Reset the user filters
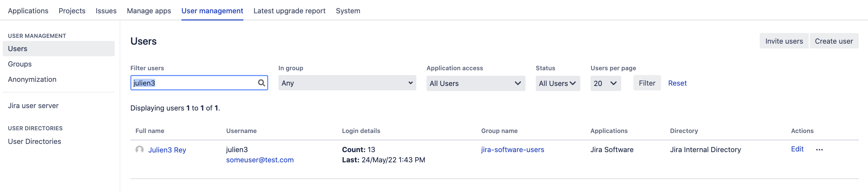 pos(677,83)
